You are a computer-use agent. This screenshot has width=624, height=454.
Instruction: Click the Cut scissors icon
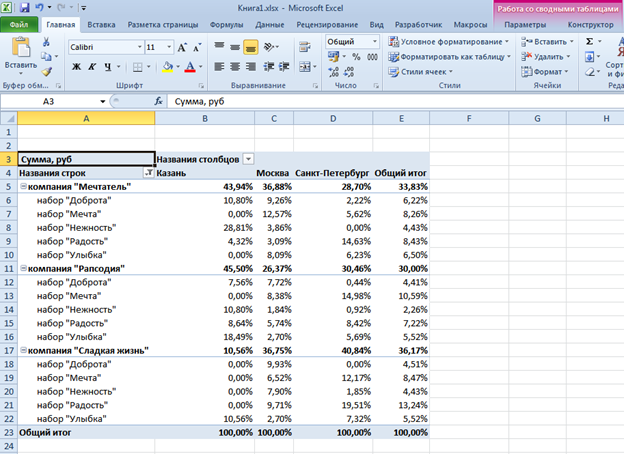click(x=47, y=43)
